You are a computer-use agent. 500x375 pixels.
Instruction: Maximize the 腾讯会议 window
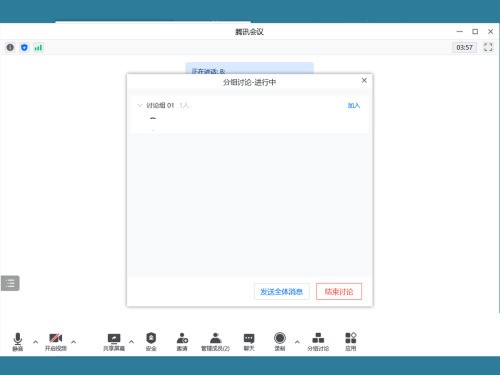(x=475, y=31)
